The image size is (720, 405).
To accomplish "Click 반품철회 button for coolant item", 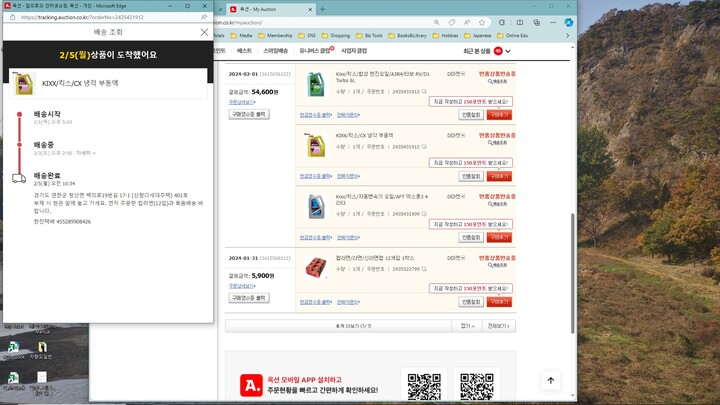I will tap(471, 176).
